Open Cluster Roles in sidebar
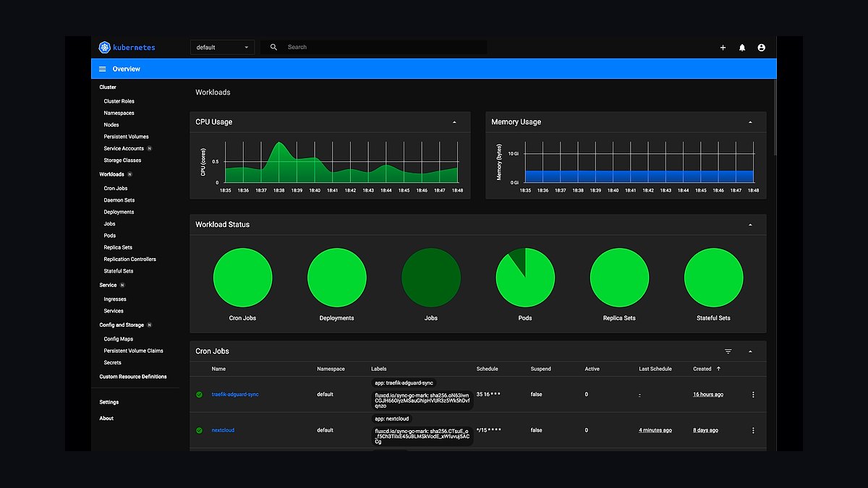This screenshot has width=868, height=488. point(119,101)
